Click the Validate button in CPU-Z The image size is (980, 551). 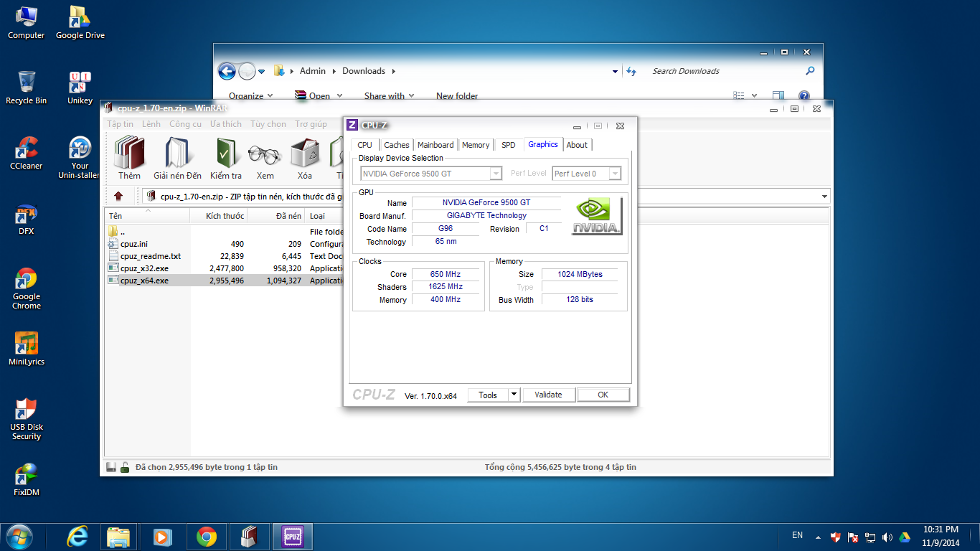tap(548, 395)
